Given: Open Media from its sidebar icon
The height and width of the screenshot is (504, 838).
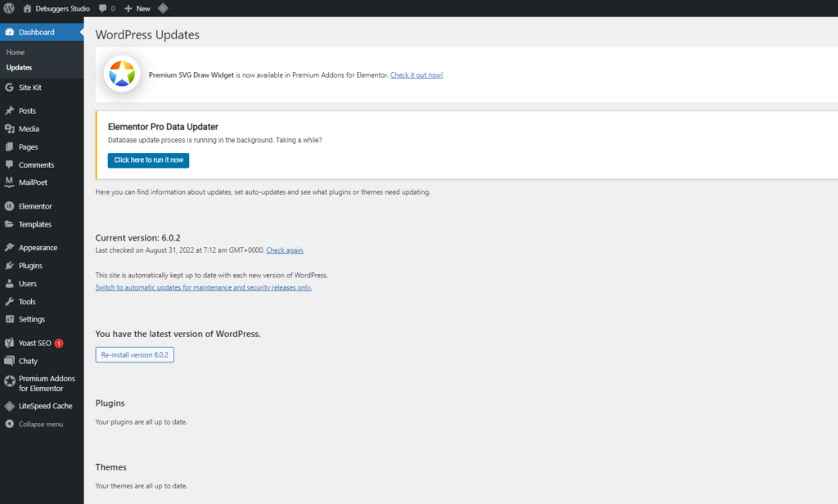Looking at the screenshot, I should 10,128.
